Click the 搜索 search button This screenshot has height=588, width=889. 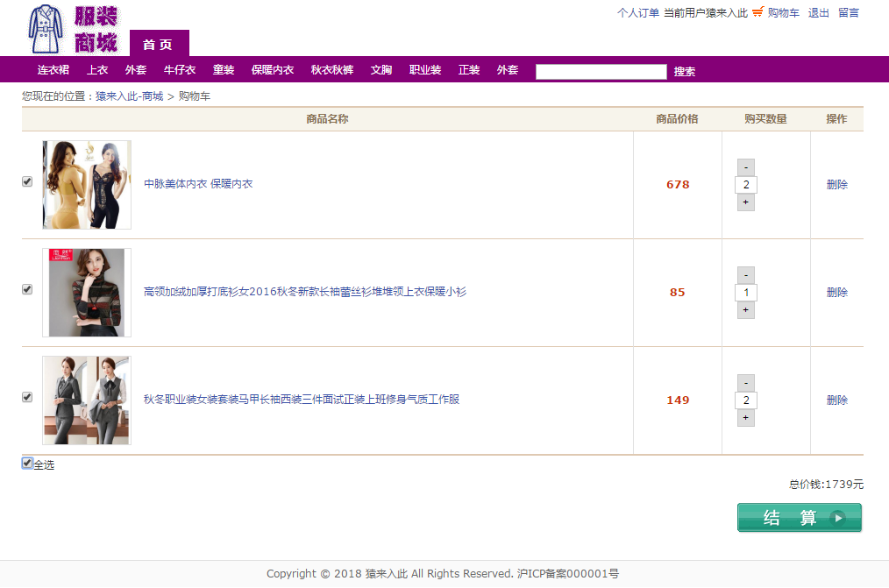pyautogui.click(x=685, y=71)
